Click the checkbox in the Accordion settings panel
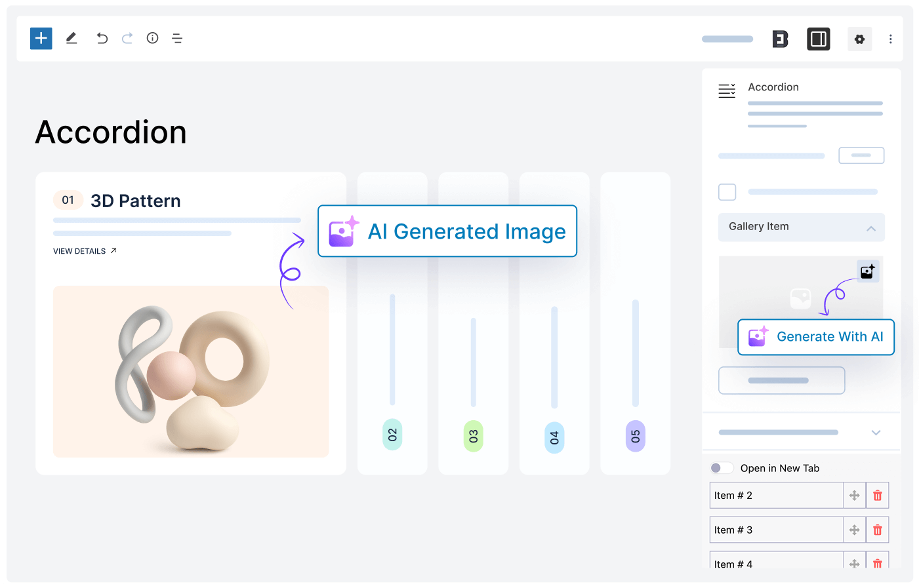This screenshot has width=919, height=588. click(x=727, y=191)
